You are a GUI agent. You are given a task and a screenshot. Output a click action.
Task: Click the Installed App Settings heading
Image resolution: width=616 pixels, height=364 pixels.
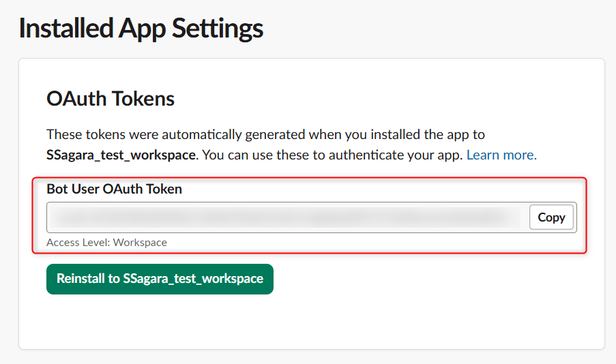pyautogui.click(x=141, y=29)
